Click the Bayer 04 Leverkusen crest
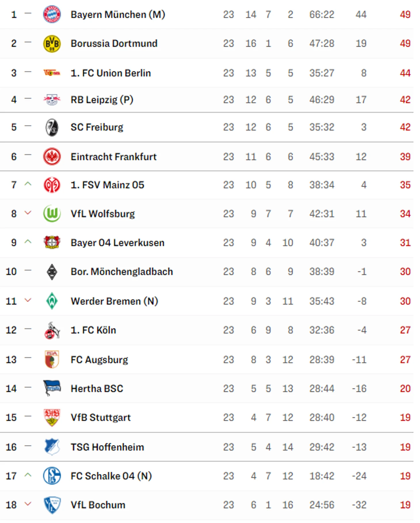The width and height of the screenshot is (420, 523). coord(52,243)
